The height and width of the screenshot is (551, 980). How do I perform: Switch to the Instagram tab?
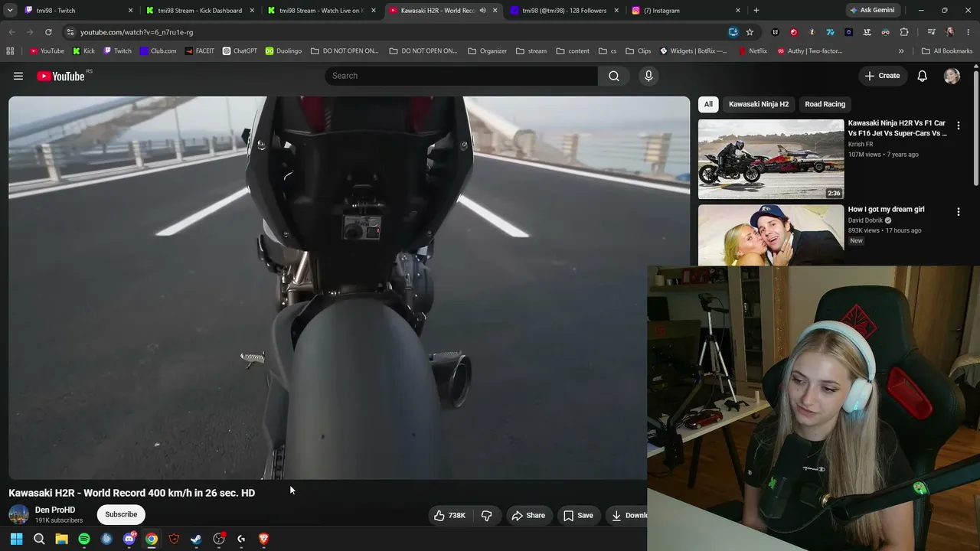pos(686,11)
